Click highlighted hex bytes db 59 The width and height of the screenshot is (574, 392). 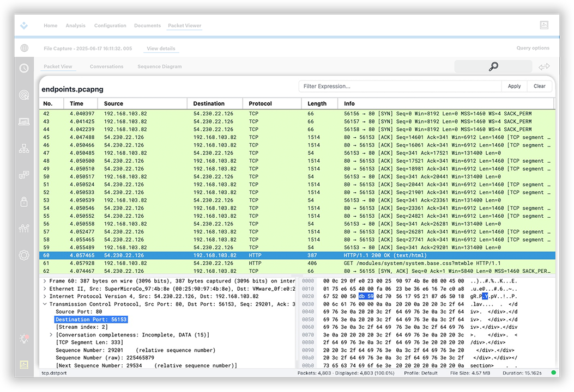[366, 296]
